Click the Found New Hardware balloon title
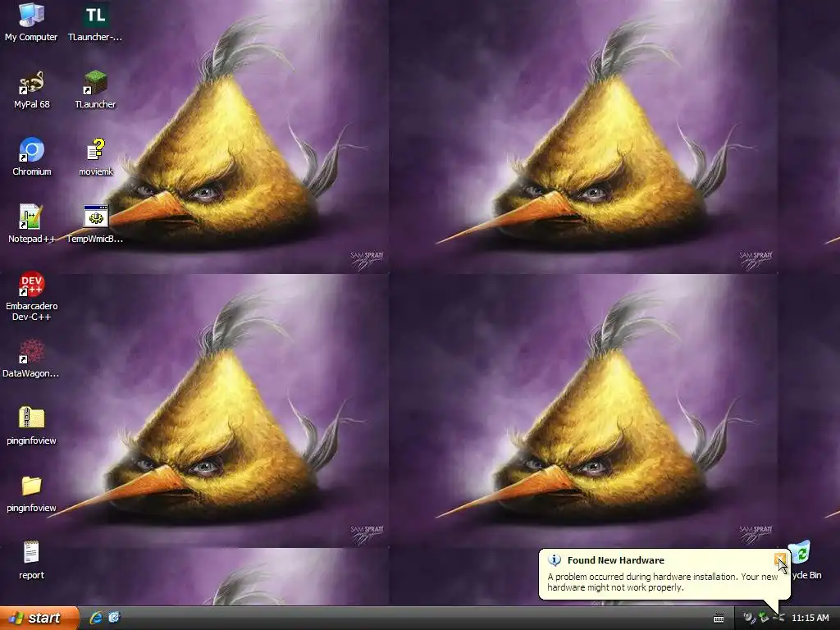 (x=615, y=560)
